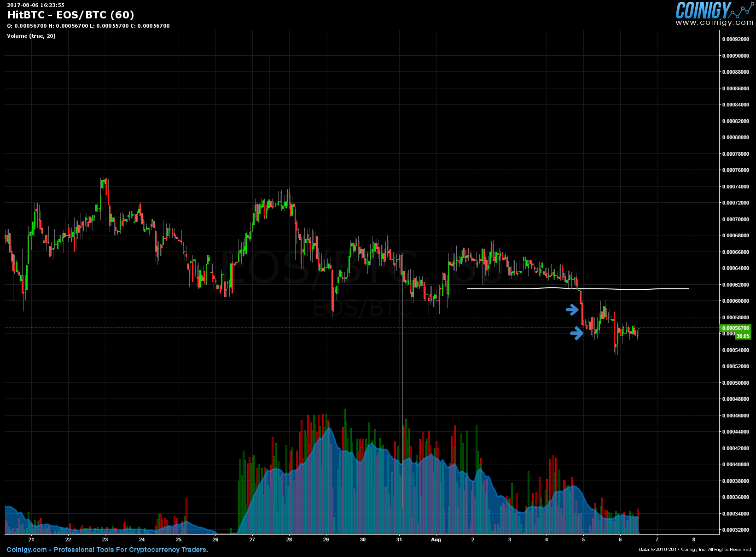Click the 0.00032000 label on price axis
756x557 pixels.
tap(735, 530)
